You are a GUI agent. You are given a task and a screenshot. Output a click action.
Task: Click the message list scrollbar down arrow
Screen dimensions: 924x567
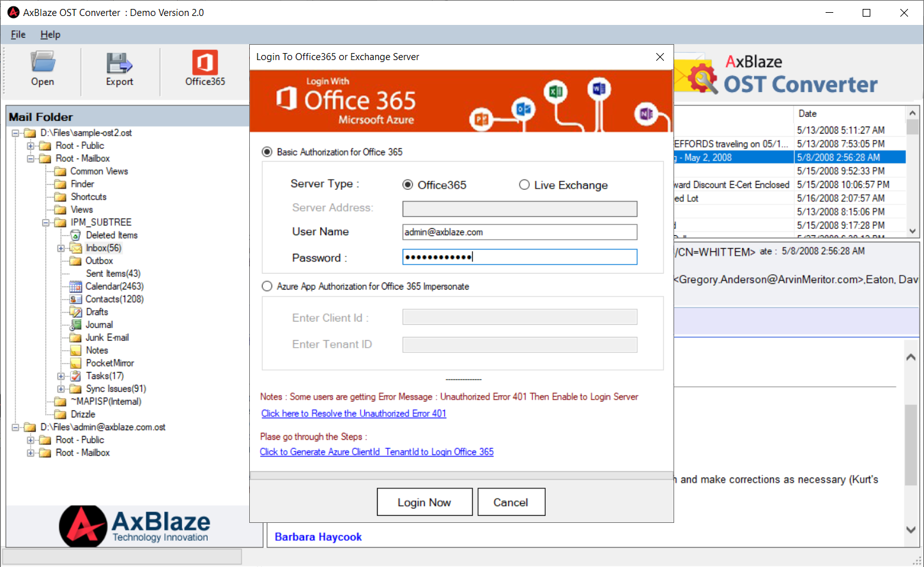(912, 231)
